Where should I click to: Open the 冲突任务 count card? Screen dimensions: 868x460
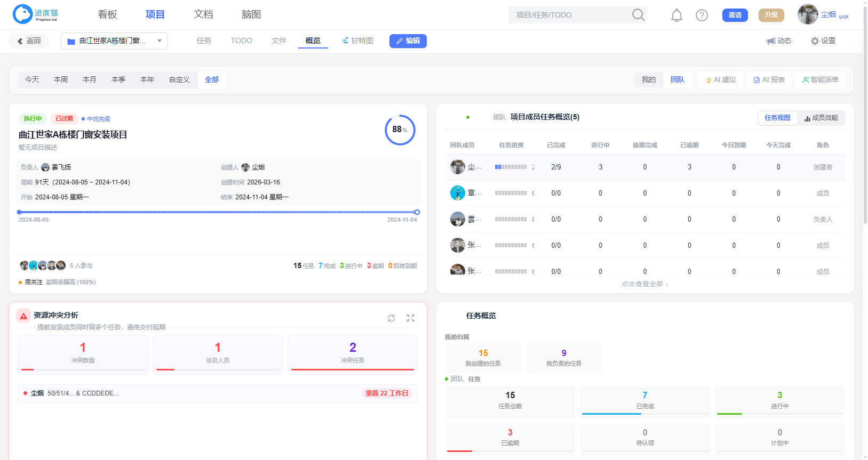353,354
